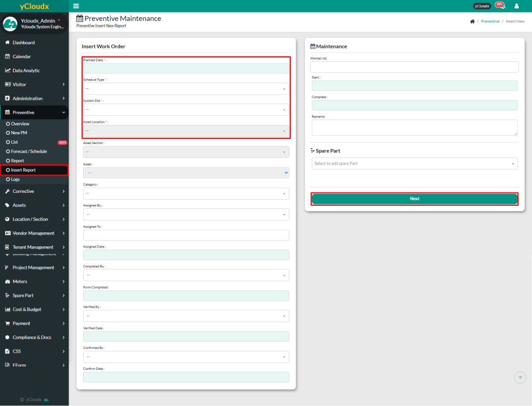Open Data Analytic chart item in sidebar

26,71
